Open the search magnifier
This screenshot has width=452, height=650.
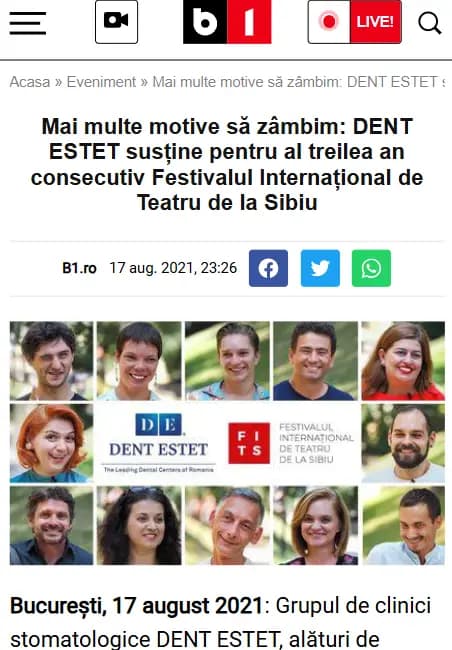[430, 23]
